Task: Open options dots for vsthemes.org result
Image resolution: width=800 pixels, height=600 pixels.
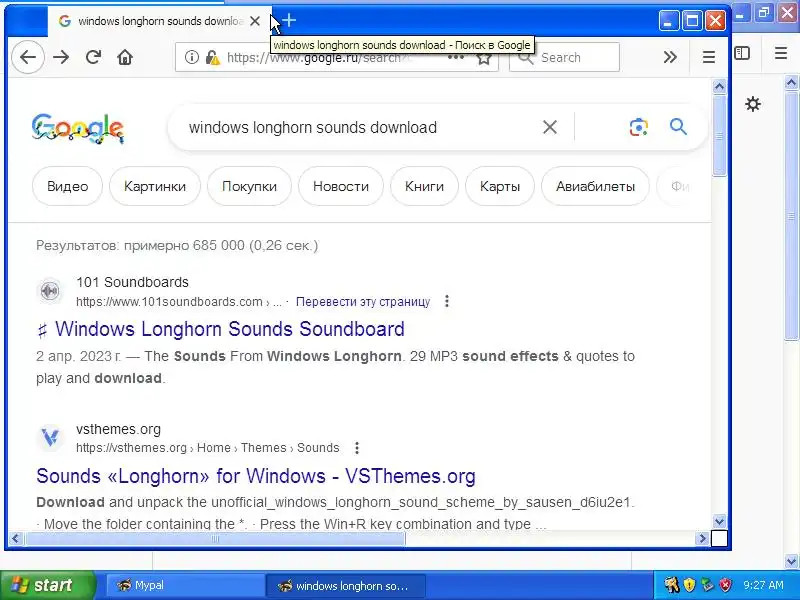Action: pyautogui.click(x=357, y=447)
